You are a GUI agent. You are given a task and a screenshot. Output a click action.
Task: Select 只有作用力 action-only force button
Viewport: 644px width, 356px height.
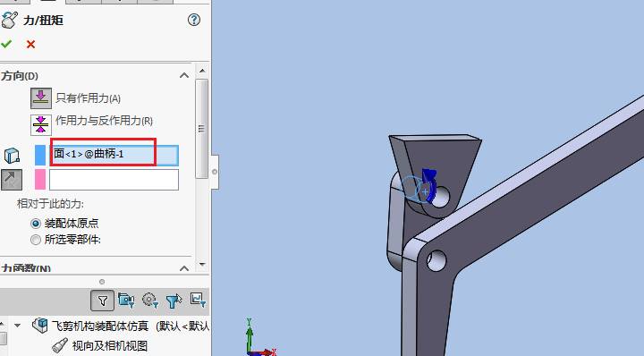tap(40, 97)
